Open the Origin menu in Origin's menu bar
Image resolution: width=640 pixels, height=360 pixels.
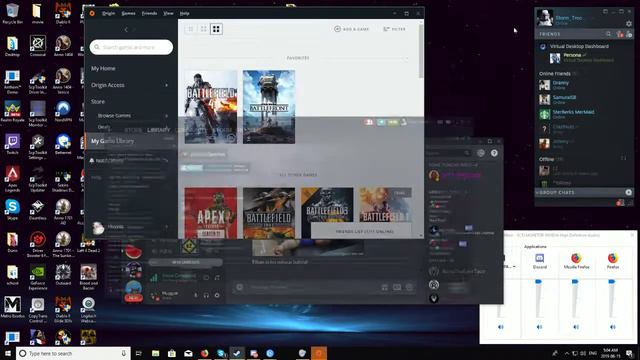point(108,13)
